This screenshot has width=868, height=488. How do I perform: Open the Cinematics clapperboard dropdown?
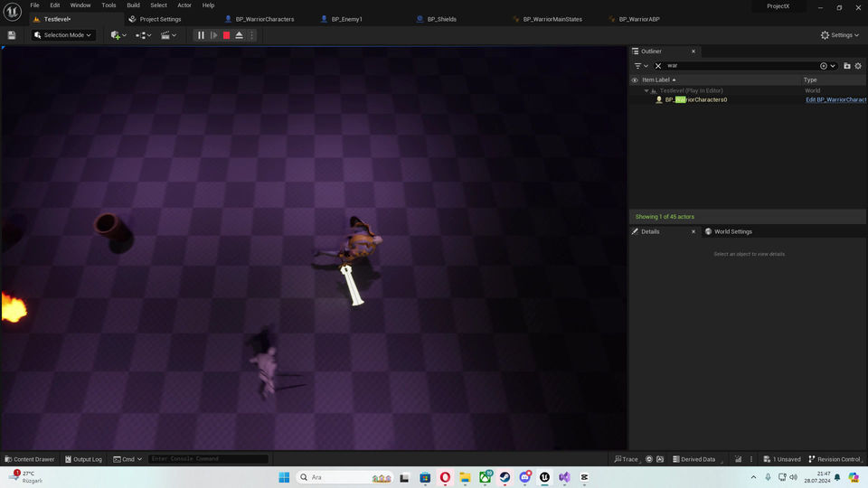click(x=168, y=35)
